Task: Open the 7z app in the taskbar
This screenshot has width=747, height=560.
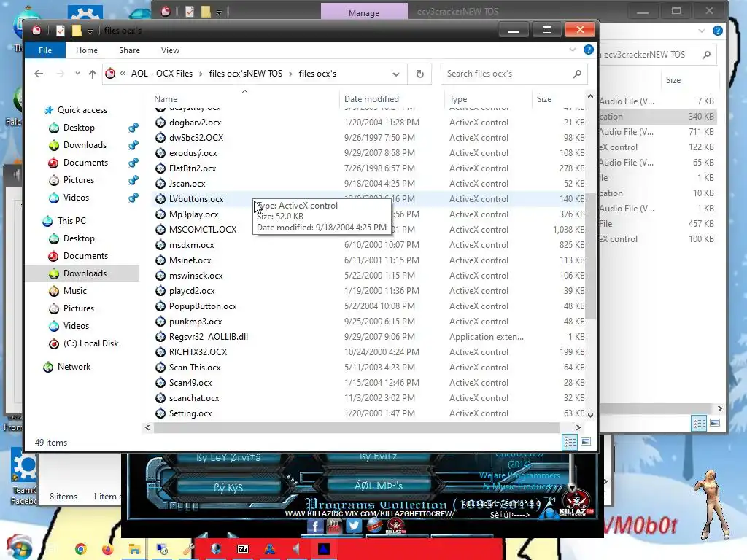Action: click(243, 549)
